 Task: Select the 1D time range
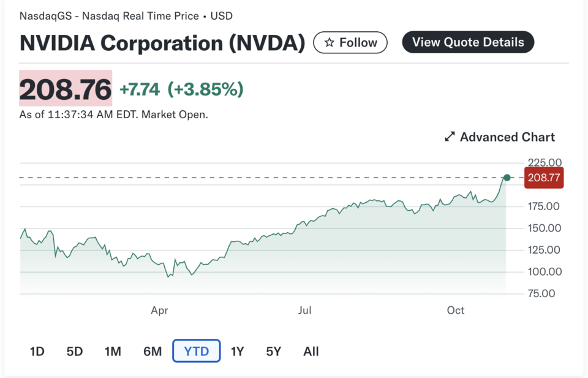[x=37, y=352]
